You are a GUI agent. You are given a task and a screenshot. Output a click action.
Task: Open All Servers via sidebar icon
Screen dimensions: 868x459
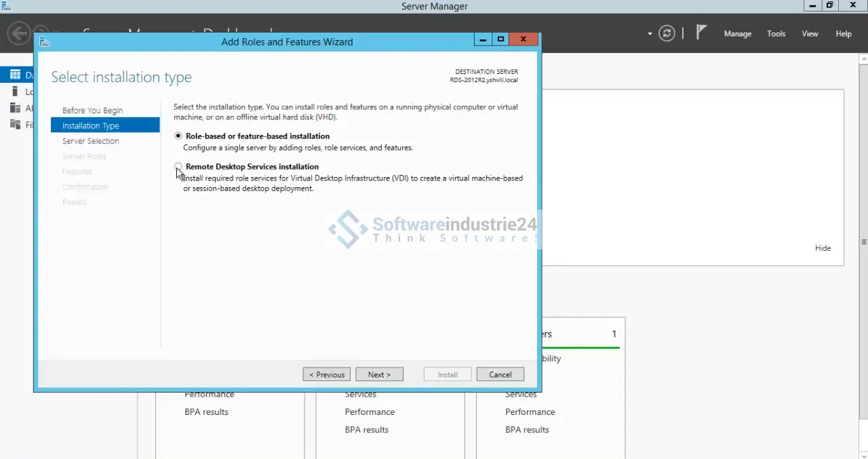pos(15,108)
